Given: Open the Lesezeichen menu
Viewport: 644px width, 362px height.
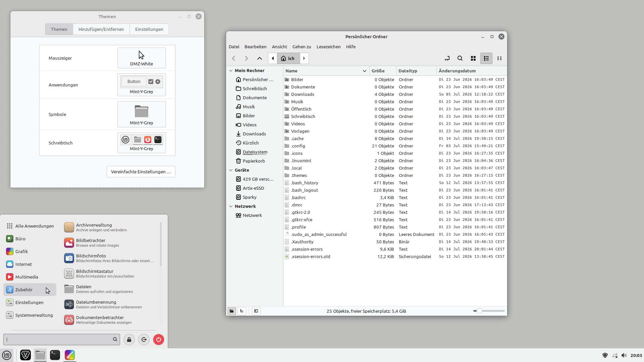Looking at the screenshot, I should (x=328, y=47).
